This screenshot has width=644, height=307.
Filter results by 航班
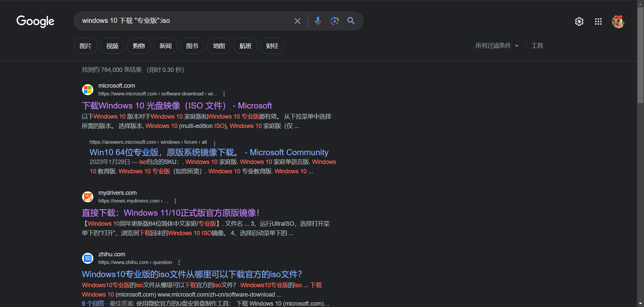pos(246,46)
